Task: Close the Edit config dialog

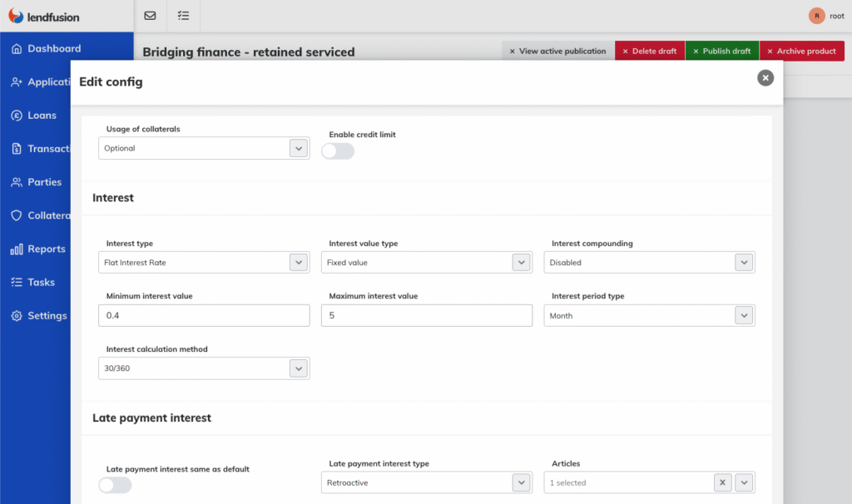Action: pyautogui.click(x=765, y=77)
